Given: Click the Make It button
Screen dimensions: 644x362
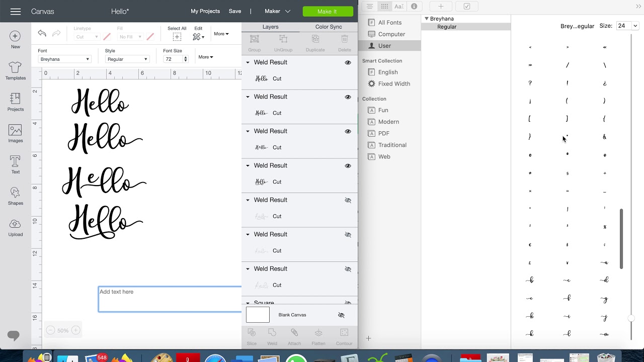Looking at the screenshot, I should pos(327,11).
